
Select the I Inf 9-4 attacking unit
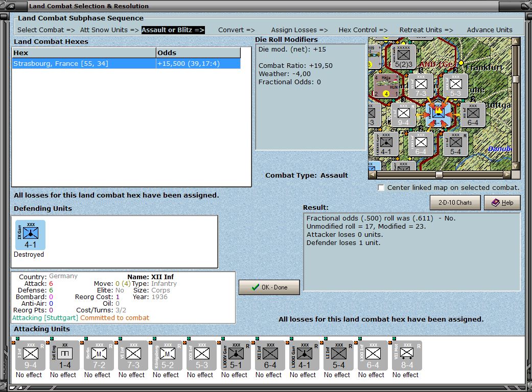pyautogui.click(x=30, y=355)
